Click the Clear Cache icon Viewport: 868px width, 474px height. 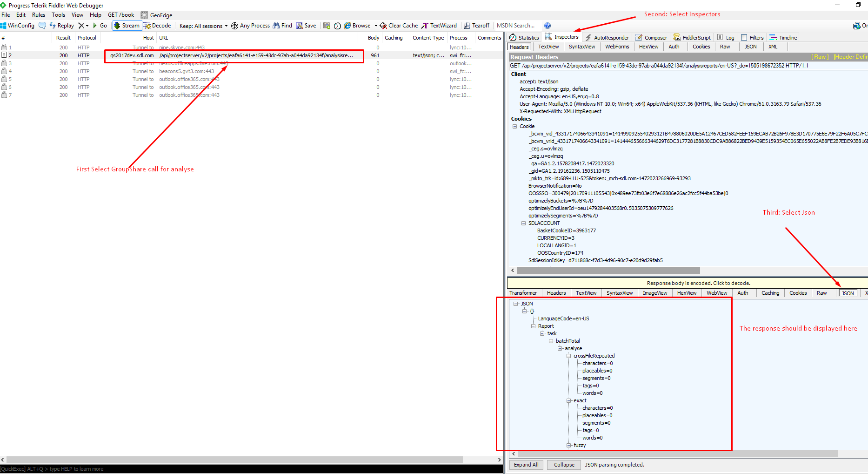click(x=383, y=26)
